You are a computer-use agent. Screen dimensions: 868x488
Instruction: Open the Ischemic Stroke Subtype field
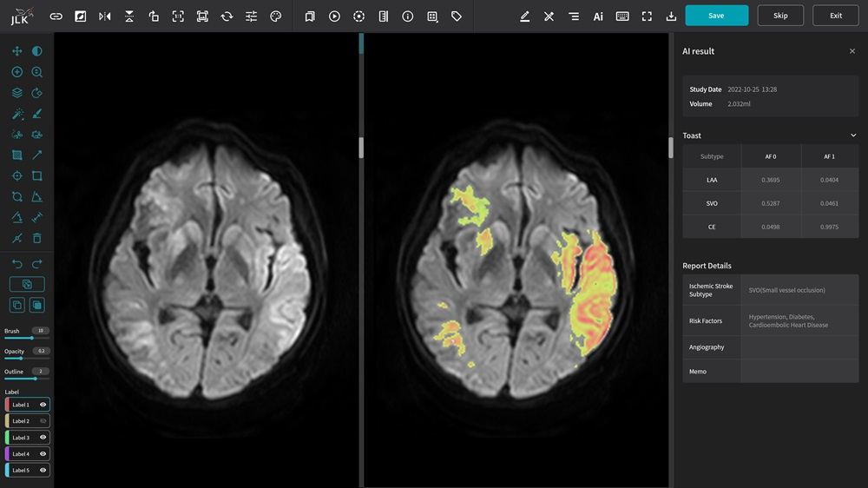tap(799, 290)
